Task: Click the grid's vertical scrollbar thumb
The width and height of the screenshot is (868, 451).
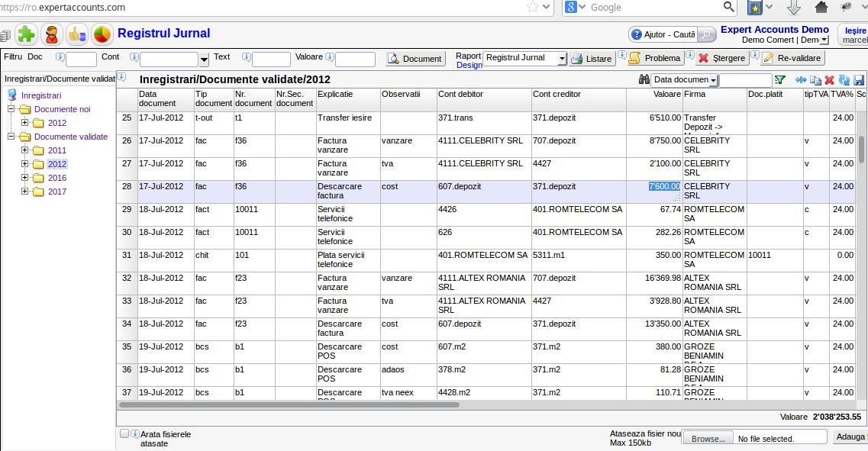Action: [x=861, y=150]
